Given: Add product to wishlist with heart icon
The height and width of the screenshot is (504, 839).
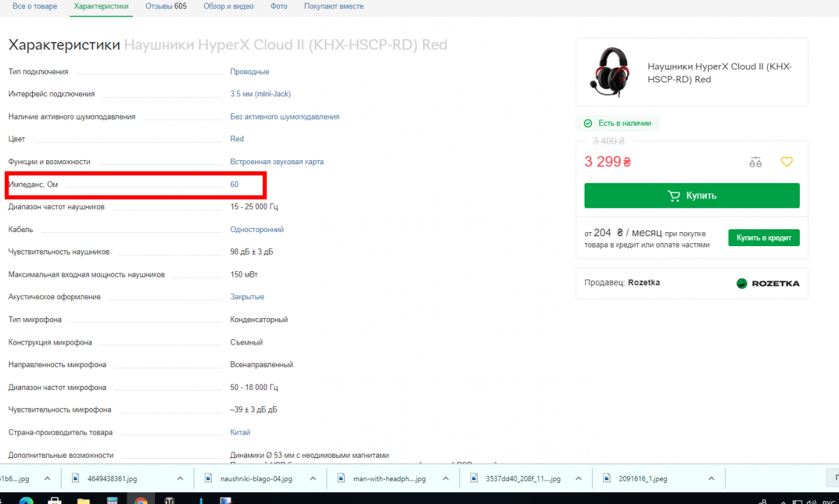Looking at the screenshot, I should click(x=787, y=162).
